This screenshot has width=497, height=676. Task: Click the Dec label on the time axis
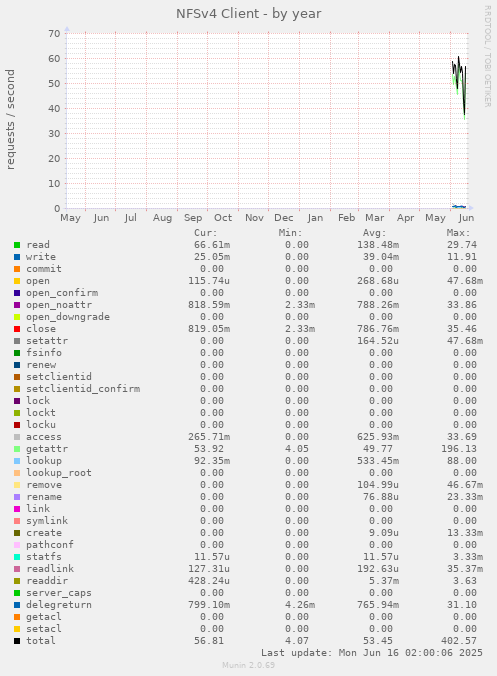(284, 218)
